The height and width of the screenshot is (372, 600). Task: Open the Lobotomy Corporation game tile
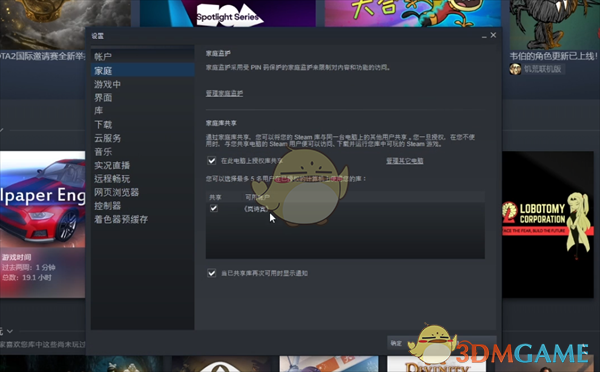pyautogui.click(x=548, y=224)
